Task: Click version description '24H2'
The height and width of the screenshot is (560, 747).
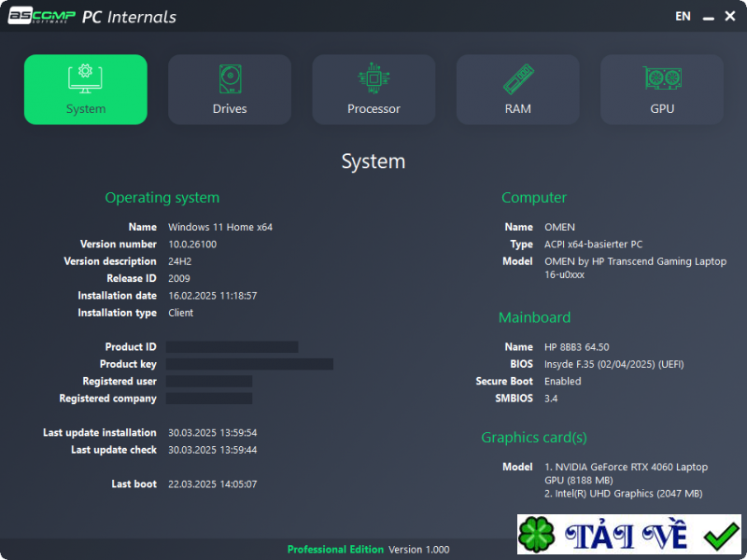Action: point(180,261)
